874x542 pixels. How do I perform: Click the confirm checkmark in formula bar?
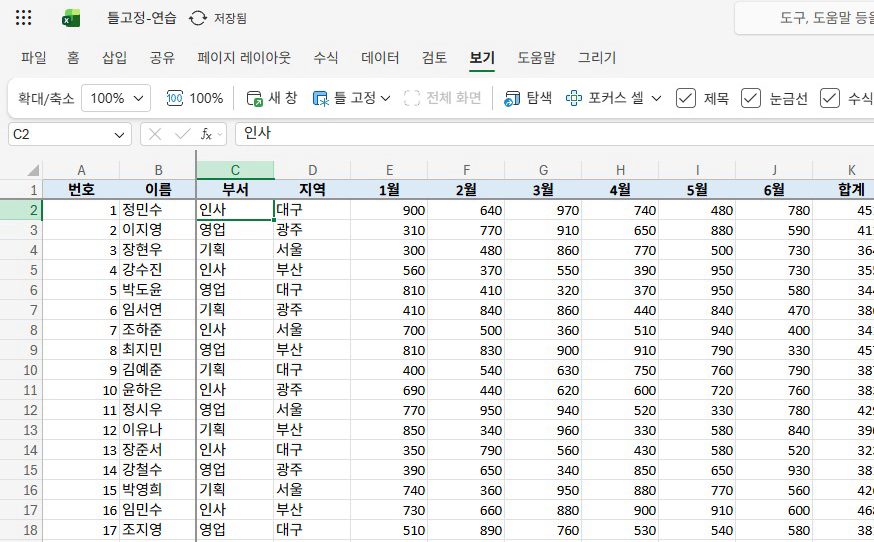[x=182, y=134]
